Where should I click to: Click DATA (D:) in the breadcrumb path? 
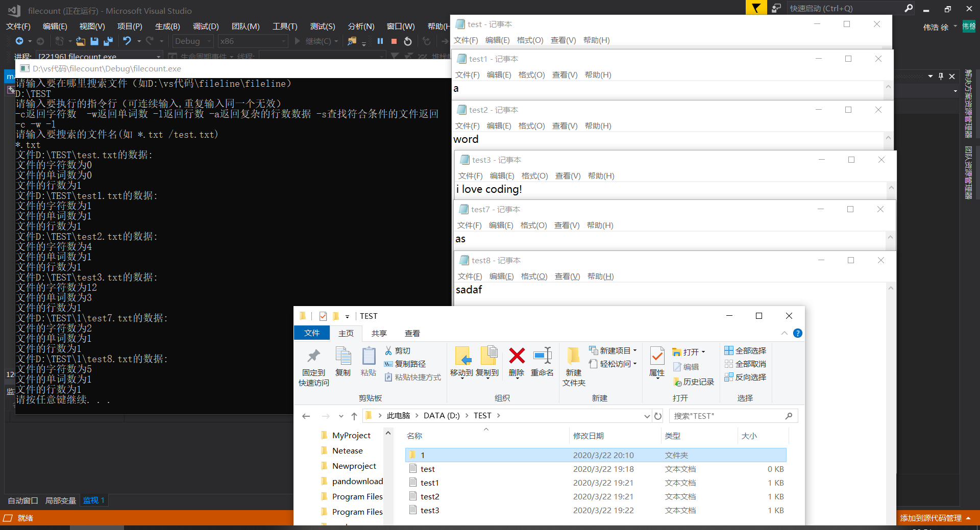(442, 416)
